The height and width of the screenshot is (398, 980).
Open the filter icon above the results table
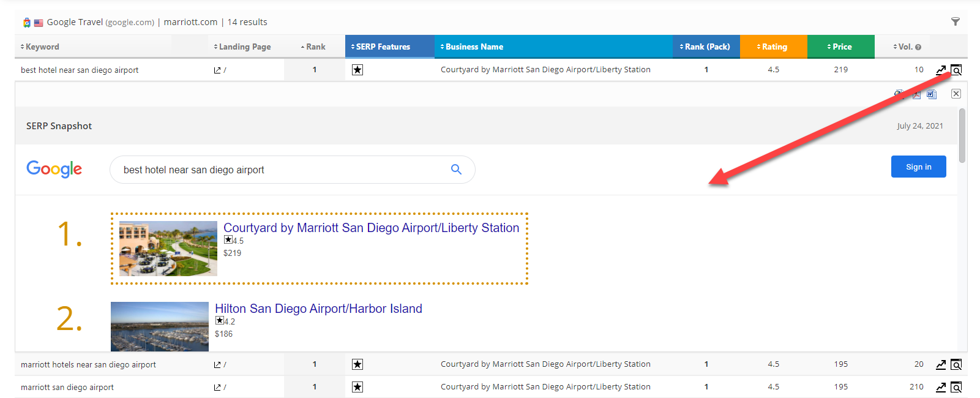pos(955,22)
